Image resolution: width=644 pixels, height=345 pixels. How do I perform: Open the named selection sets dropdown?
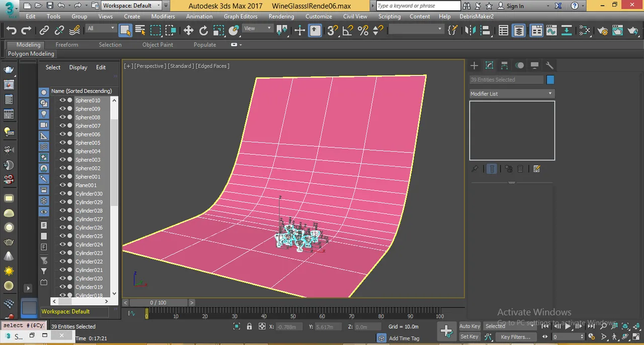(x=416, y=29)
